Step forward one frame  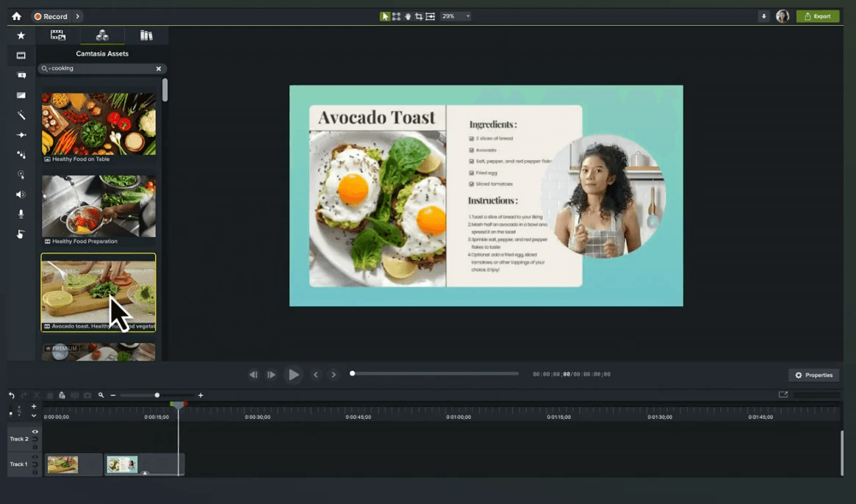271,375
